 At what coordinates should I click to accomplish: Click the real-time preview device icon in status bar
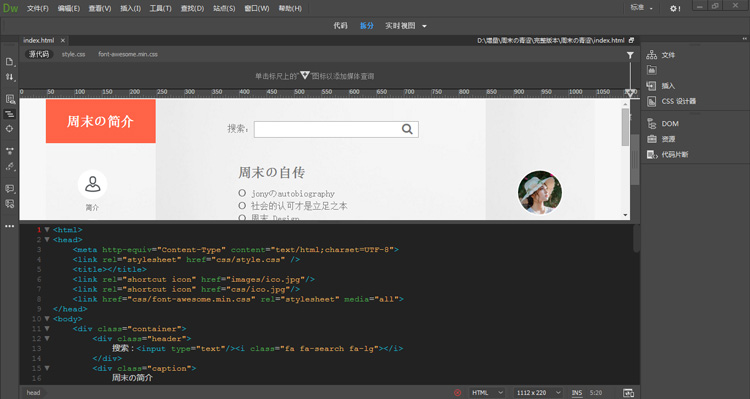click(628, 393)
